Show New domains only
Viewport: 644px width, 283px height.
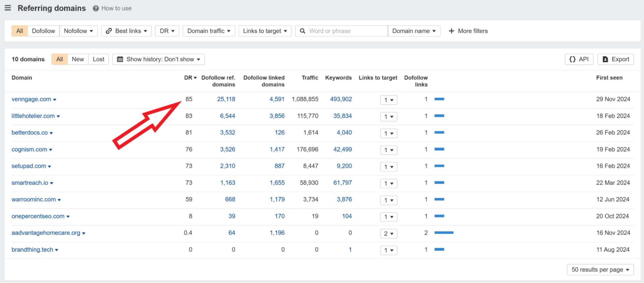point(78,59)
